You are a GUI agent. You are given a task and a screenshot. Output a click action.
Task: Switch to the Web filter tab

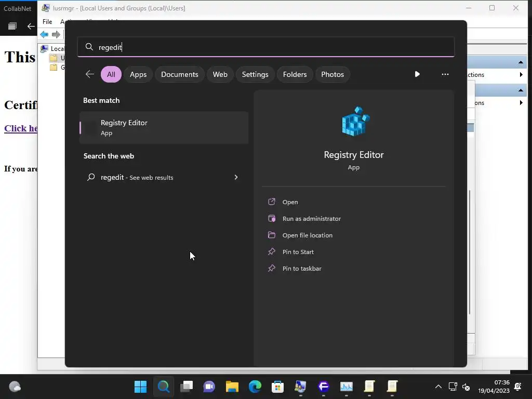[220, 74]
